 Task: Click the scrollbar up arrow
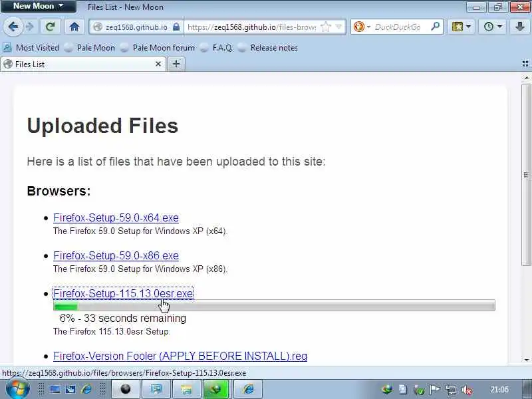click(526, 78)
